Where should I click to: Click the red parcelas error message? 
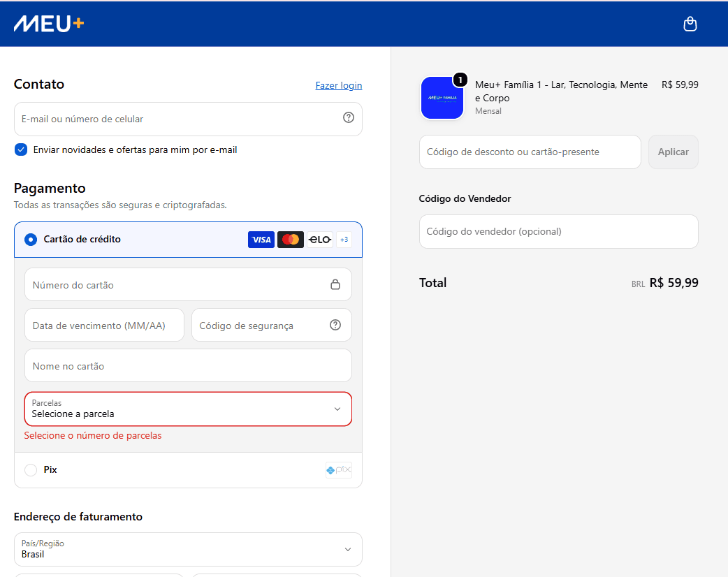coord(93,435)
